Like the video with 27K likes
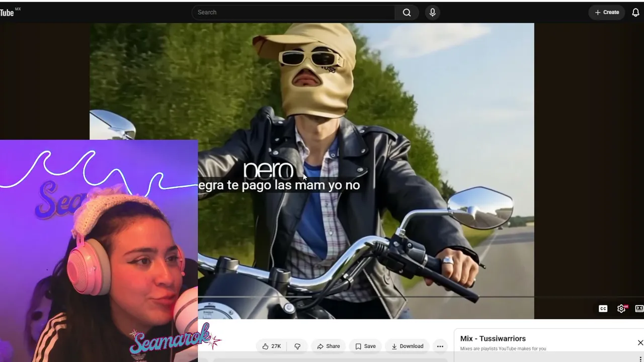The height and width of the screenshot is (362, 644). (272, 346)
